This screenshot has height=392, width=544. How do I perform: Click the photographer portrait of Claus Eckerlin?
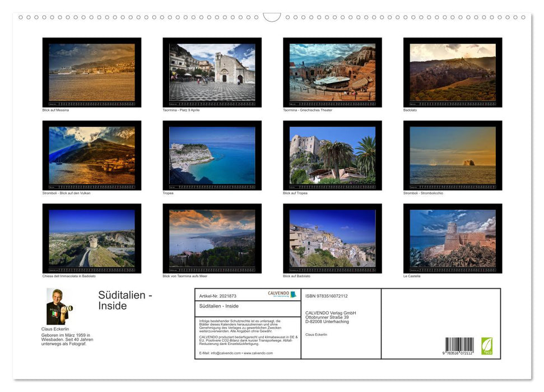pyautogui.click(x=56, y=306)
